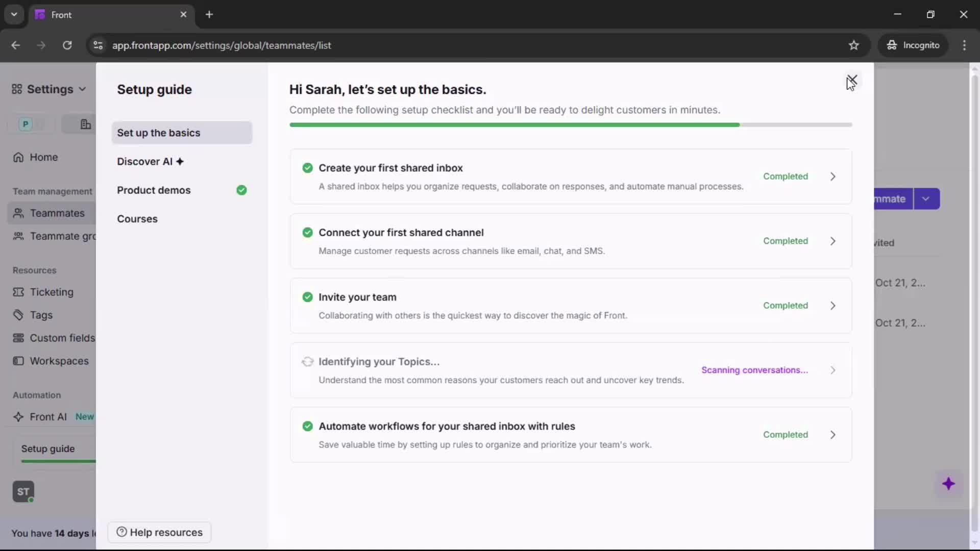This screenshot has height=551, width=980.
Task: Click the completed check on shared inbox task
Action: pos(307,168)
